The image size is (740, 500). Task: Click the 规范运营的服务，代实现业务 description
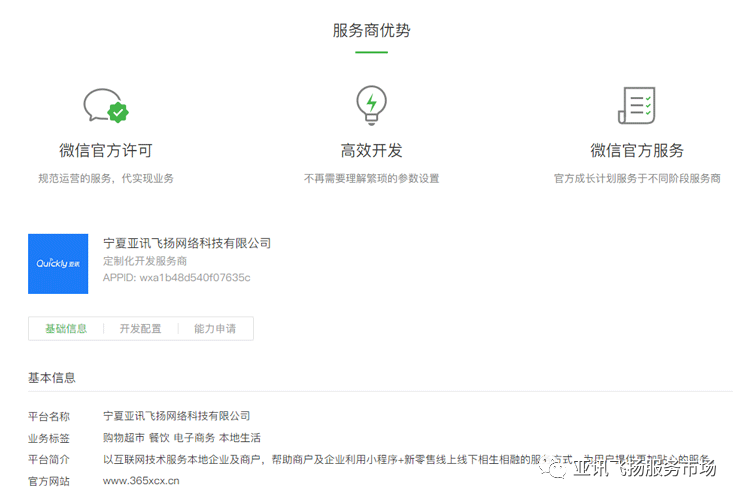click(106, 178)
